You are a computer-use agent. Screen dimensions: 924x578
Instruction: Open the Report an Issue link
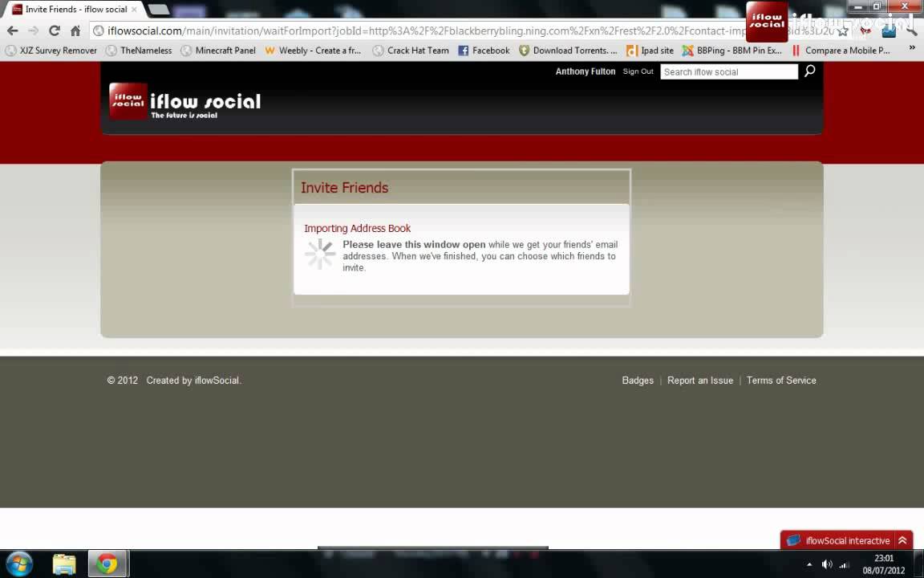point(700,381)
